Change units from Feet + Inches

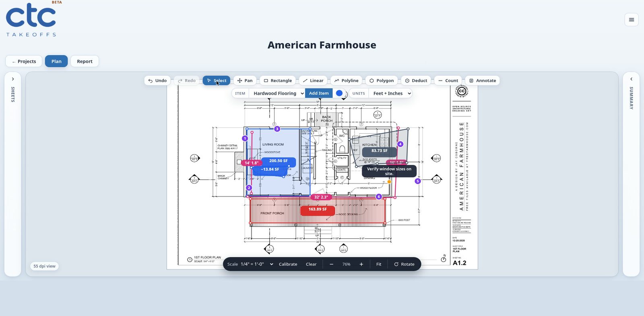pyautogui.click(x=391, y=93)
